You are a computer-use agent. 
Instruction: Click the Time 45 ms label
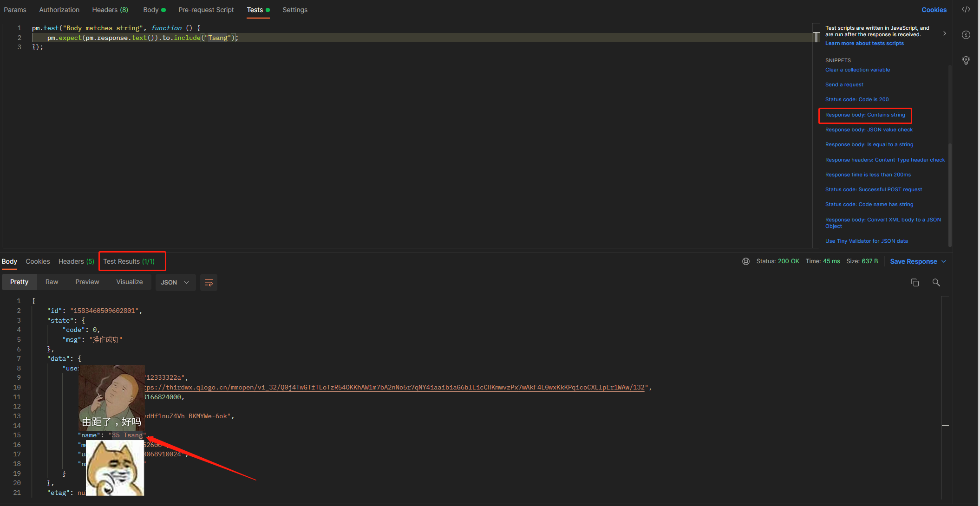click(x=823, y=261)
